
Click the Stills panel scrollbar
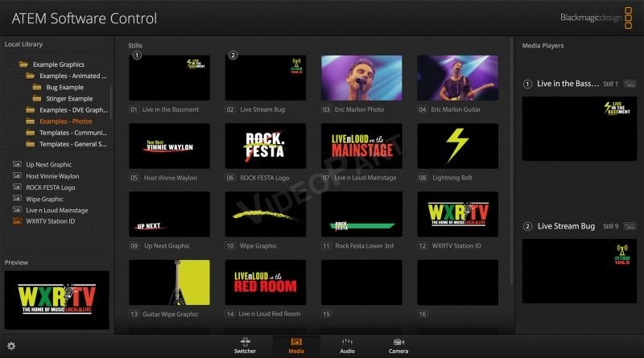click(511, 161)
